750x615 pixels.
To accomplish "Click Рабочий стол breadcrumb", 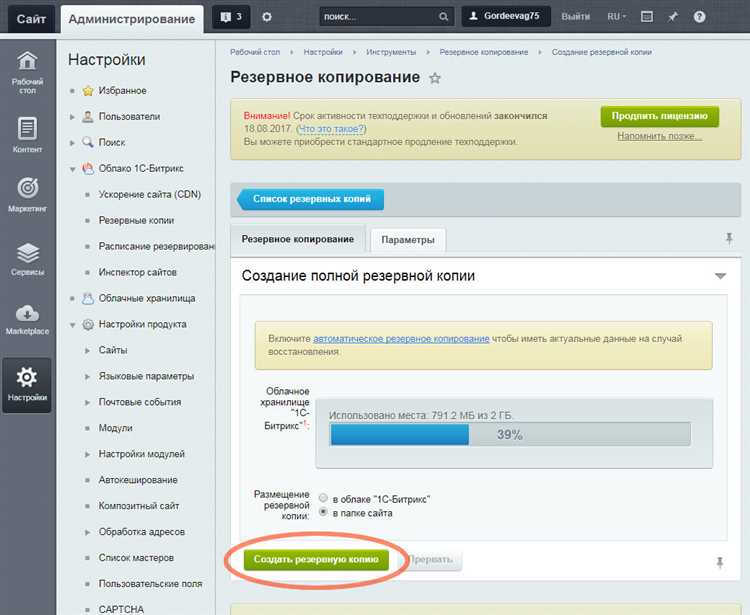I will click(255, 52).
